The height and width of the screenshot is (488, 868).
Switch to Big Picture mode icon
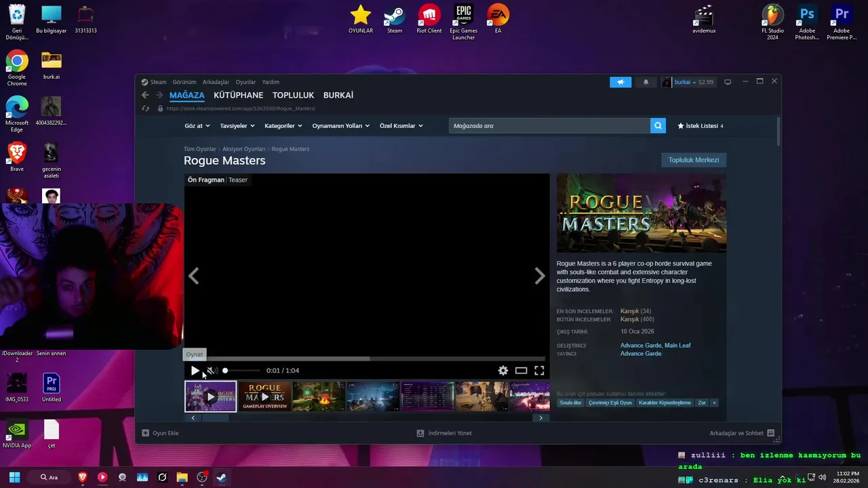coord(728,82)
